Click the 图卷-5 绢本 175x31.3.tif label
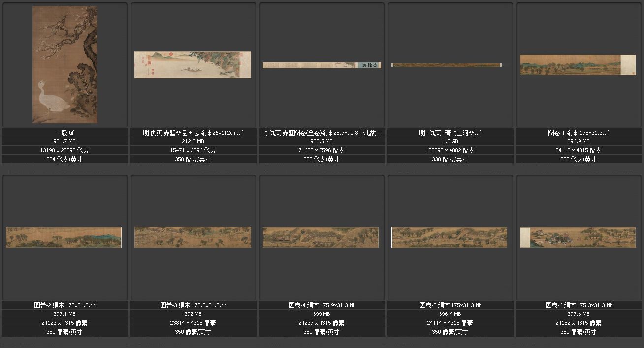 450,305
